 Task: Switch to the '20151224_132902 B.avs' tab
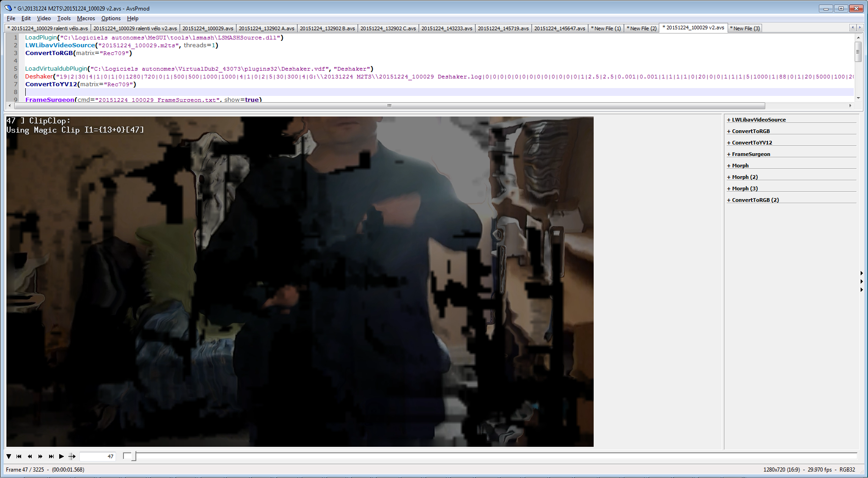tap(327, 28)
